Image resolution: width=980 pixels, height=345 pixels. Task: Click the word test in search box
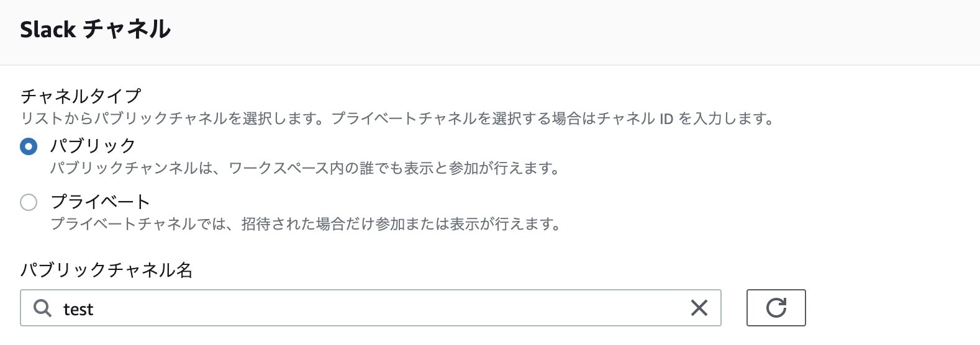(x=78, y=309)
